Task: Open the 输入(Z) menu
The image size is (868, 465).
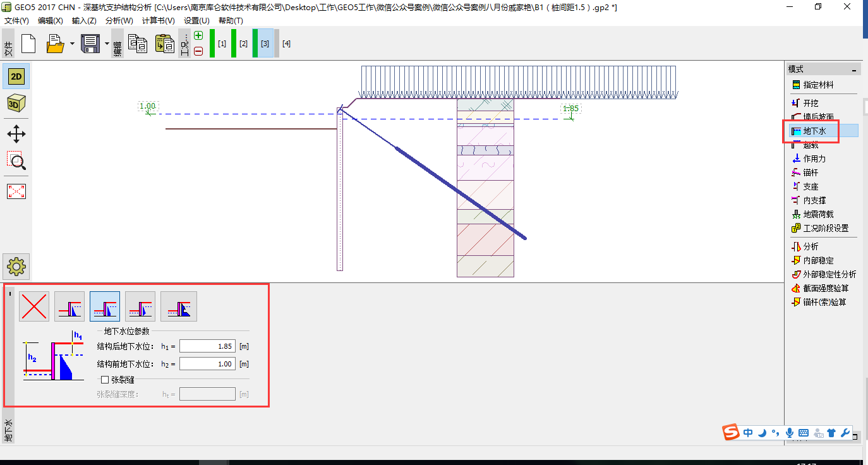Action: click(84, 21)
